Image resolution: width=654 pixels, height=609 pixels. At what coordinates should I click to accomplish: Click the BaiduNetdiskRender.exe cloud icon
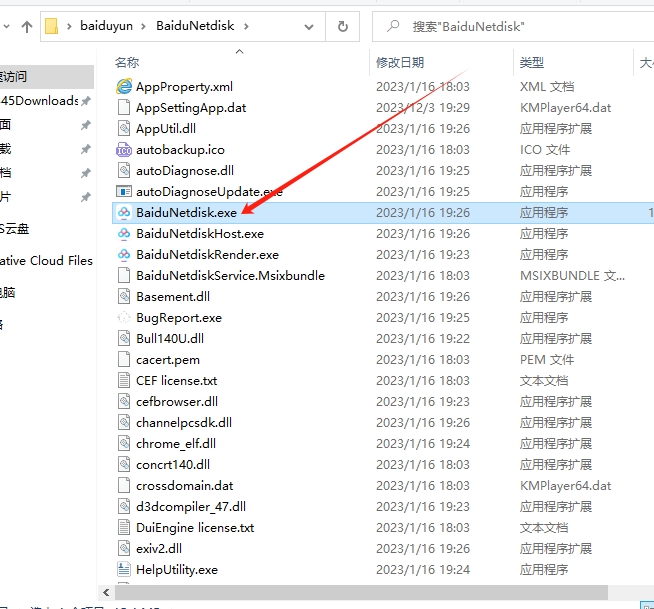click(x=124, y=254)
